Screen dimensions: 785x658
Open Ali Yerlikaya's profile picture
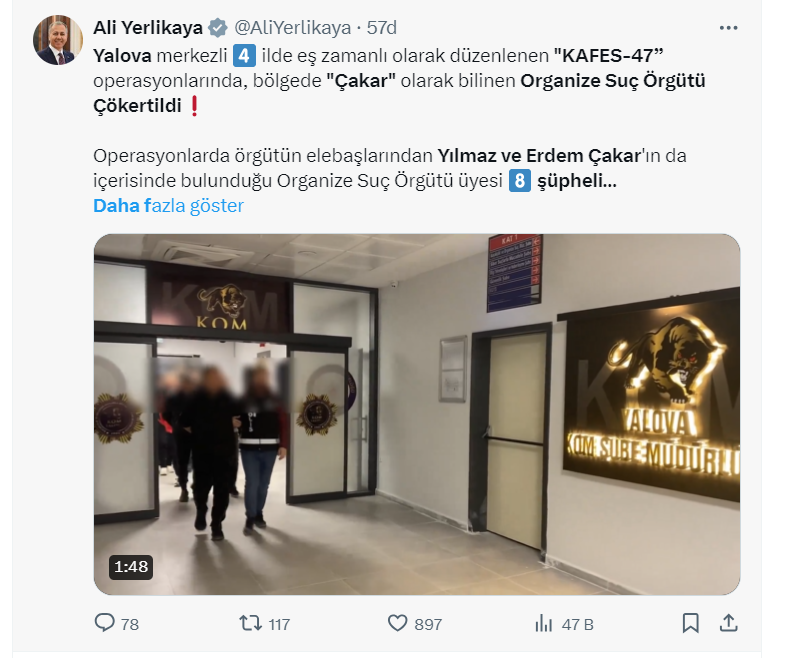[58, 40]
